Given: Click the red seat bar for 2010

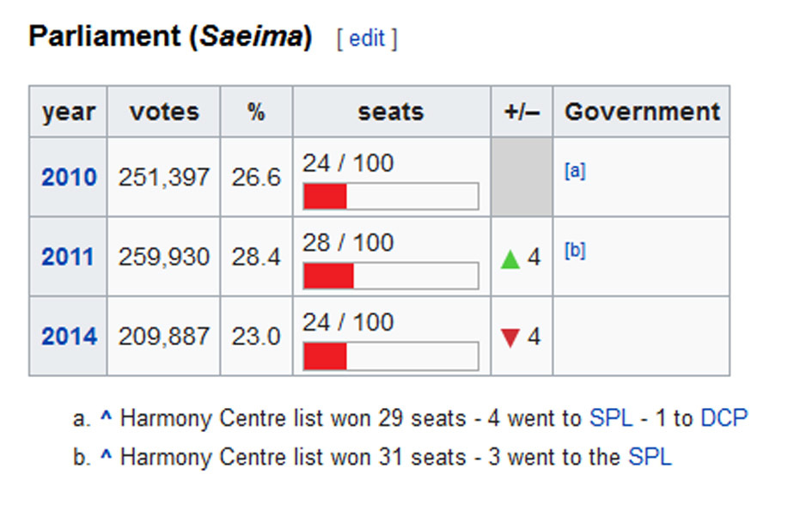Looking at the screenshot, I should click(325, 197).
